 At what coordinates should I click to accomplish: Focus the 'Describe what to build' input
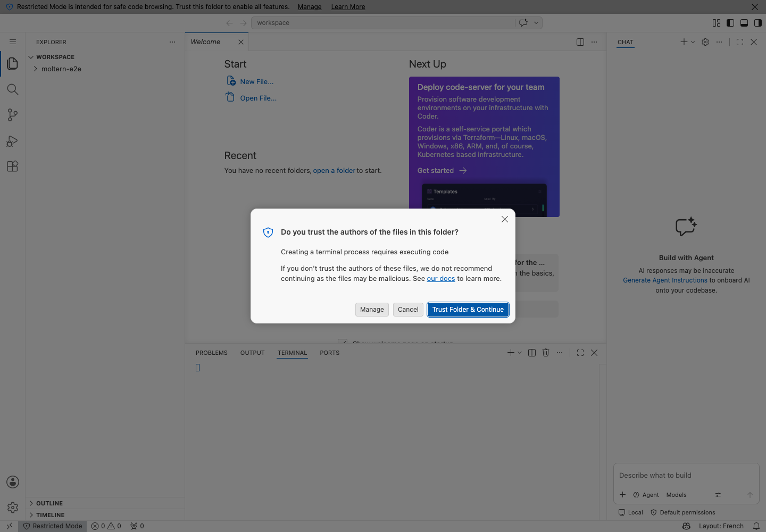(x=686, y=476)
